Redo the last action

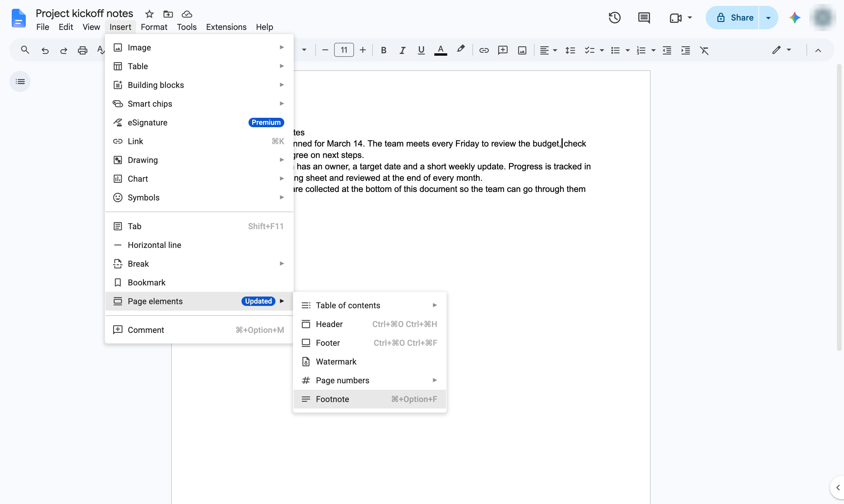(x=64, y=51)
